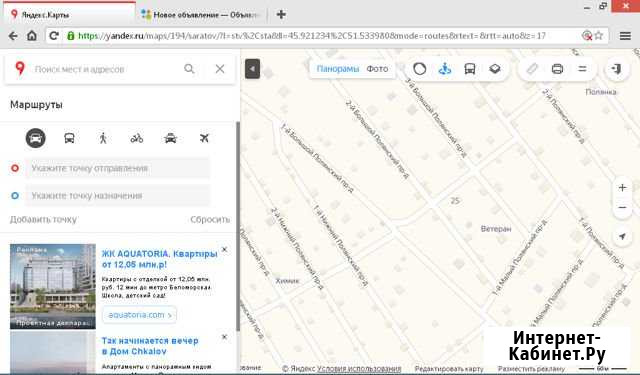
Task: Zoom in with the plus button
Action: click(x=622, y=188)
